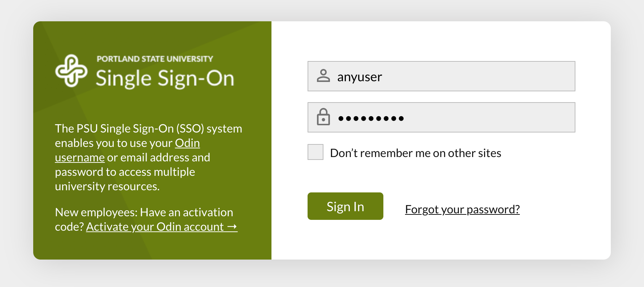Open the Forgot your password link
The image size is (644, 287).
(x=462, y=209)
